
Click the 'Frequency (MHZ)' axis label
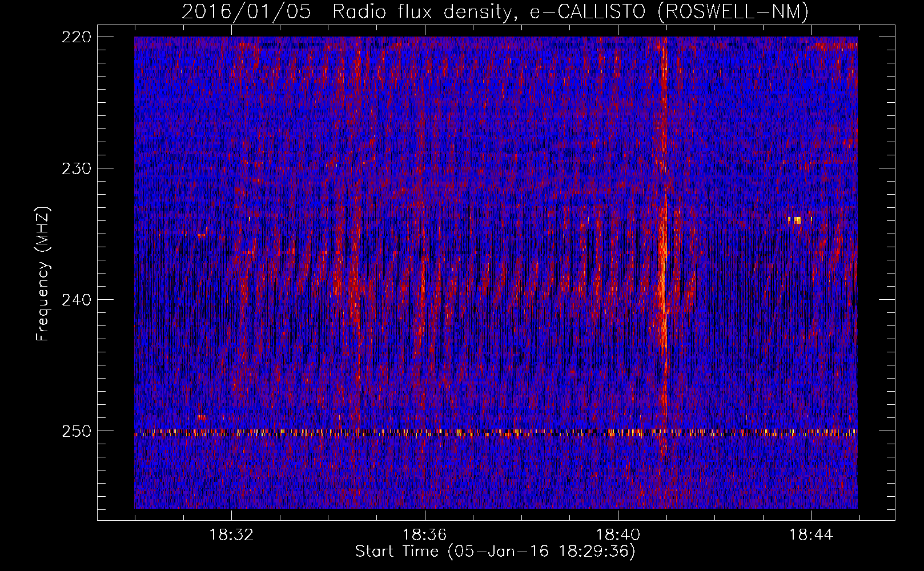(x=43, y=274)
